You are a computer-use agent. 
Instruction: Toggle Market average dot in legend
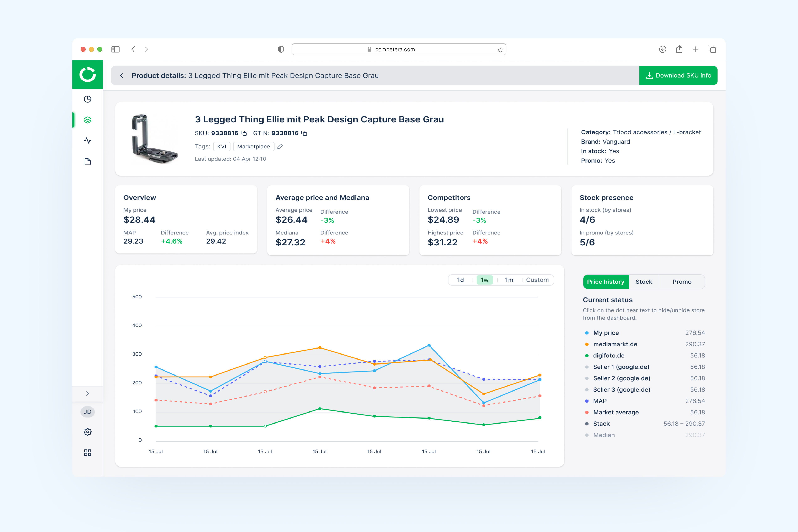587,413
